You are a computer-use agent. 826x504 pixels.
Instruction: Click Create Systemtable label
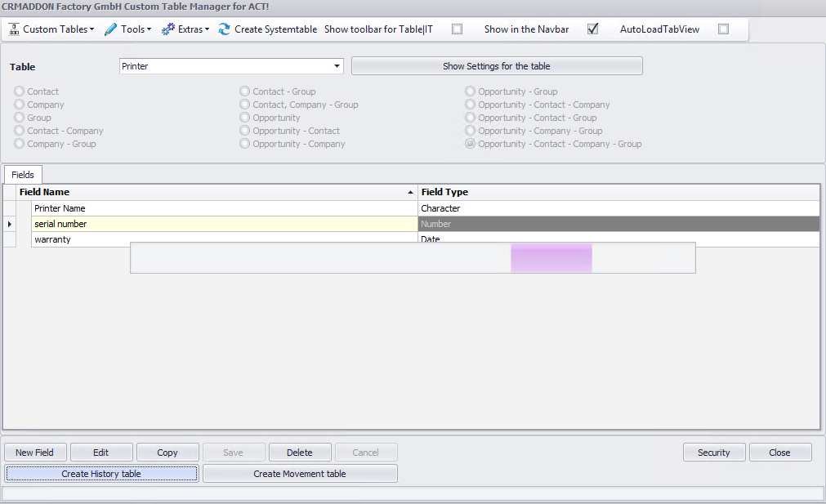275,29
